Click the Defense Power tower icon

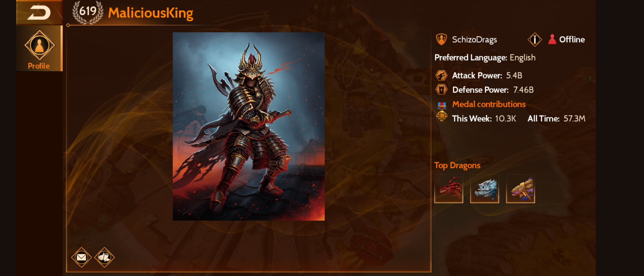click(x=441, y=90)
